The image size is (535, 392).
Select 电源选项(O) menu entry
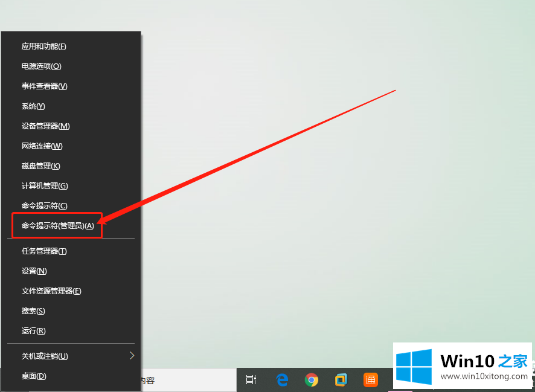(71, 66)
